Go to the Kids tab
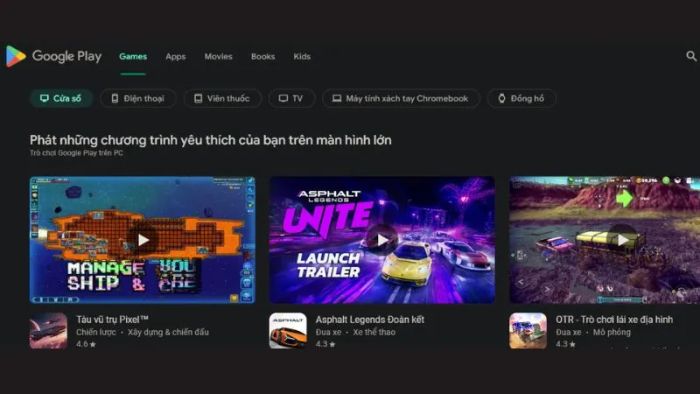Screen dimensions: 700x394 coord(302,57)
